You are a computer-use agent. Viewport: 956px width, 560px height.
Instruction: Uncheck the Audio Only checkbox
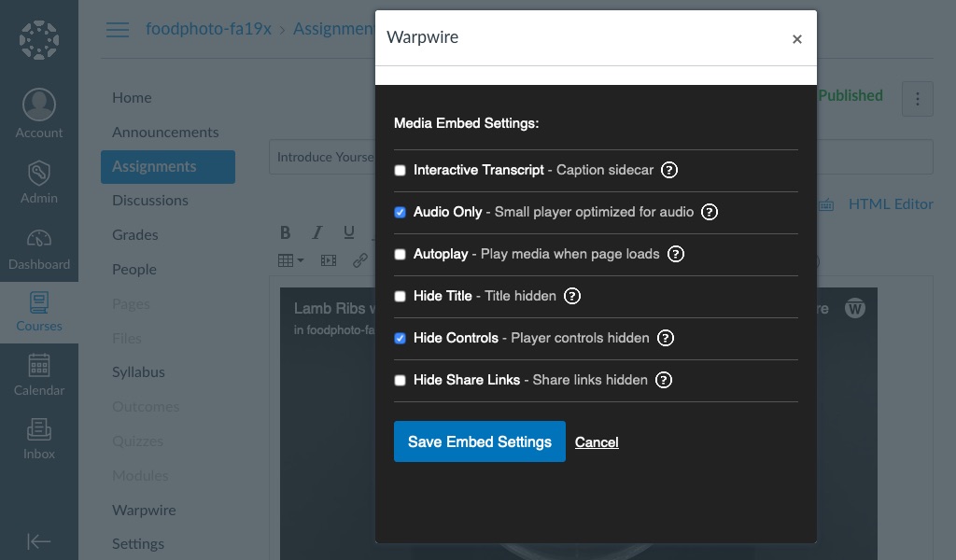[x=400, y=212]
